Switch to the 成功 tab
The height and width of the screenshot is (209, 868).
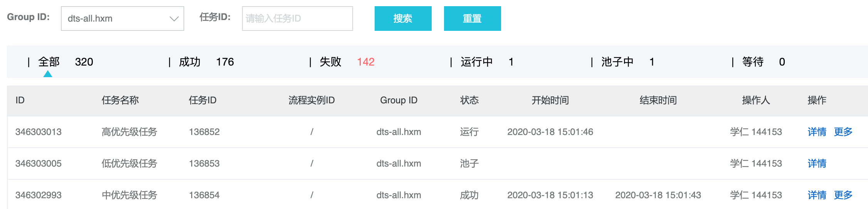[x=190, y=62]
